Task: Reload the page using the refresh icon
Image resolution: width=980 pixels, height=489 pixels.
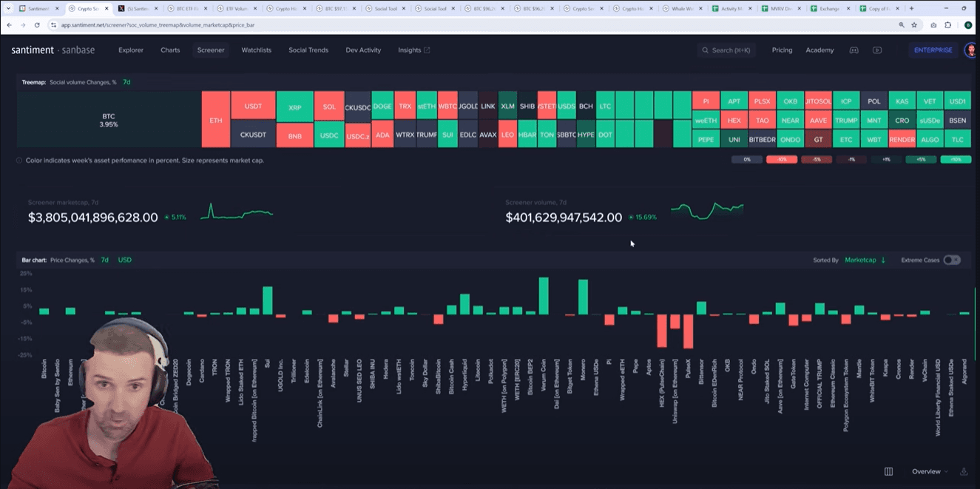Action: click(x=38, y=24)
